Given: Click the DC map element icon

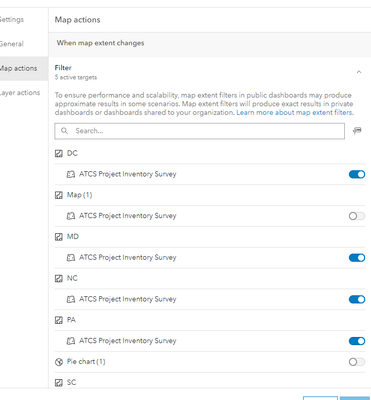Looking at the screenshot, I should tap(59, 153).
